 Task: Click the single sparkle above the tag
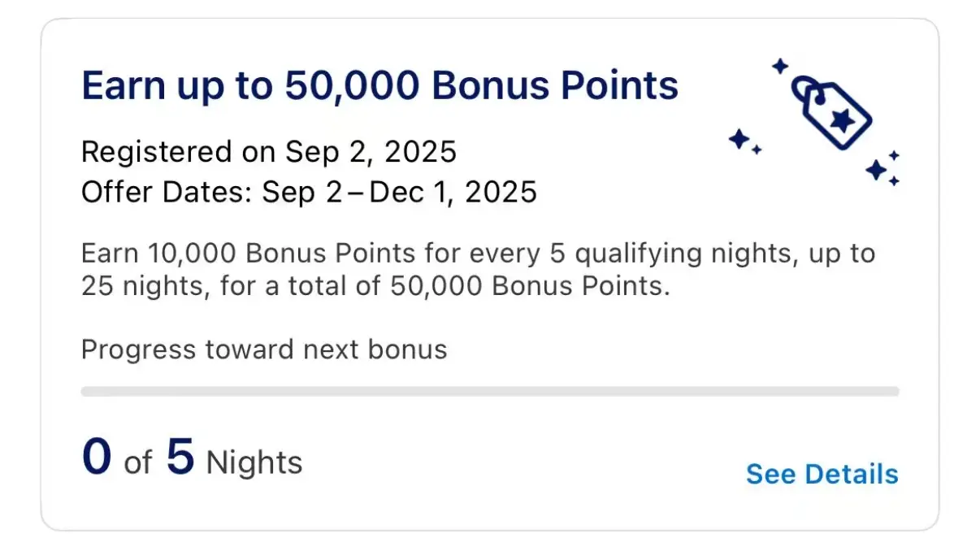[780, 66]
